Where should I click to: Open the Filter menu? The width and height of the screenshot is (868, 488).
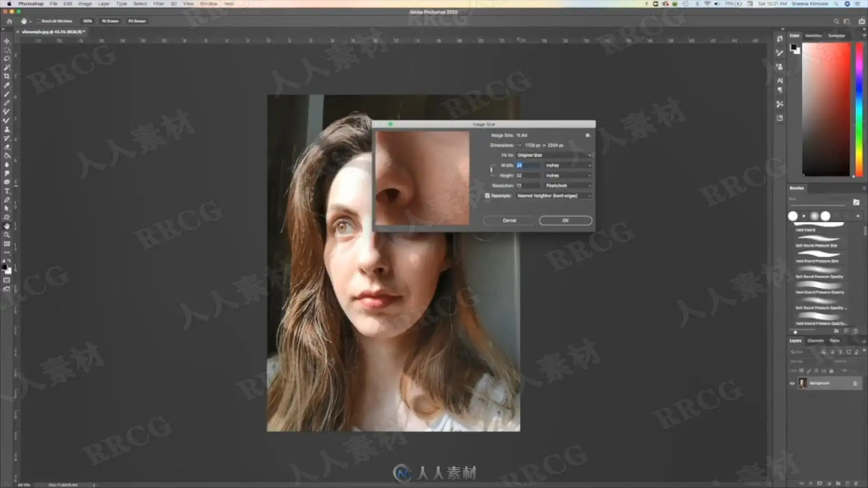[158, 4]
